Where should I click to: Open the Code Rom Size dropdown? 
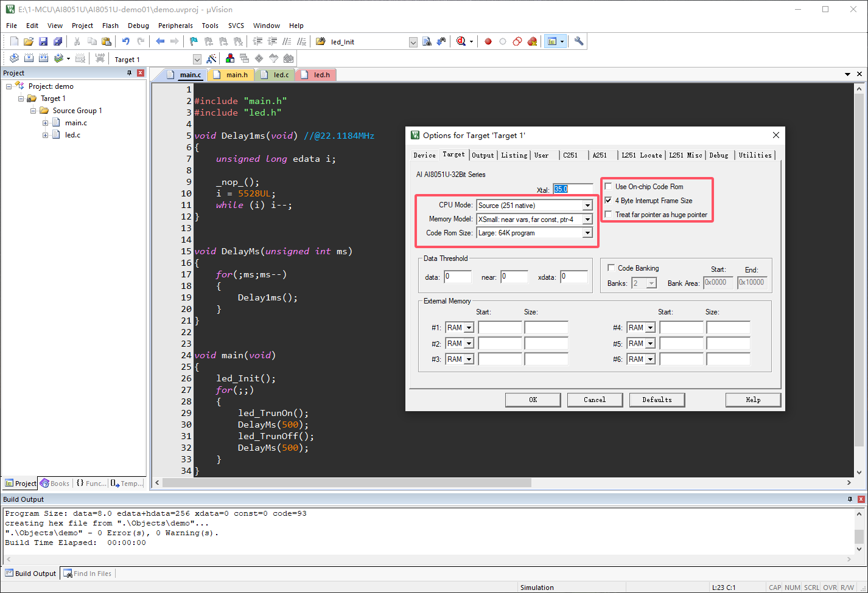coord(587,233)
